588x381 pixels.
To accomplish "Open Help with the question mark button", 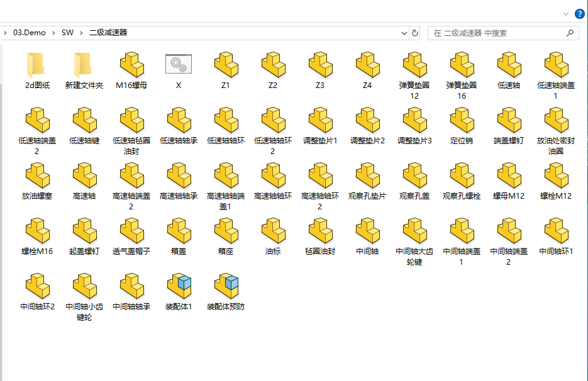I will click(x=579, y=13).
